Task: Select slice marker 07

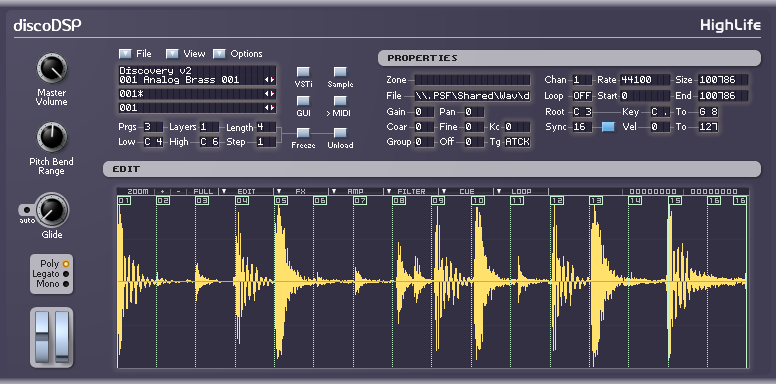Action: tap(360, 200)
